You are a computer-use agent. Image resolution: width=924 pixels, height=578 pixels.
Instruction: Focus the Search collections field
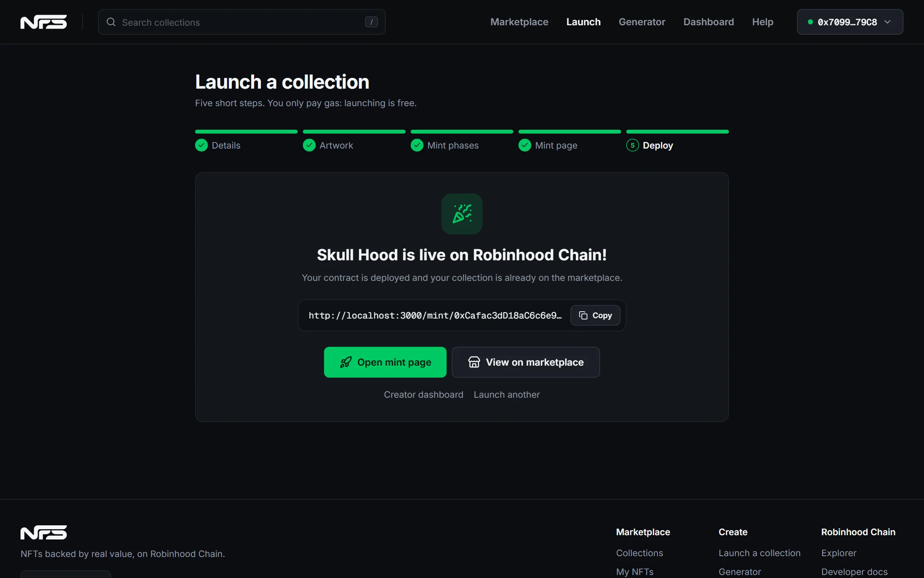[x=242, y=22]
